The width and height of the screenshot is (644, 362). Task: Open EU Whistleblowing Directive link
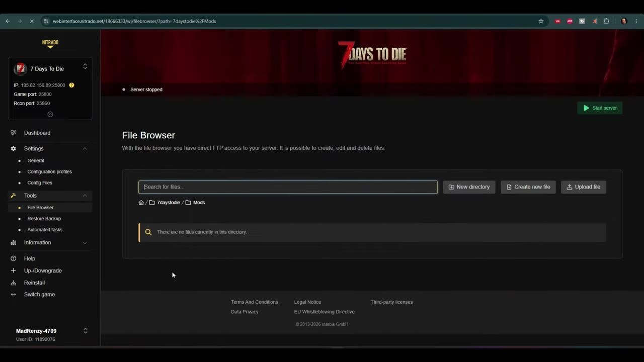point(325,312)
